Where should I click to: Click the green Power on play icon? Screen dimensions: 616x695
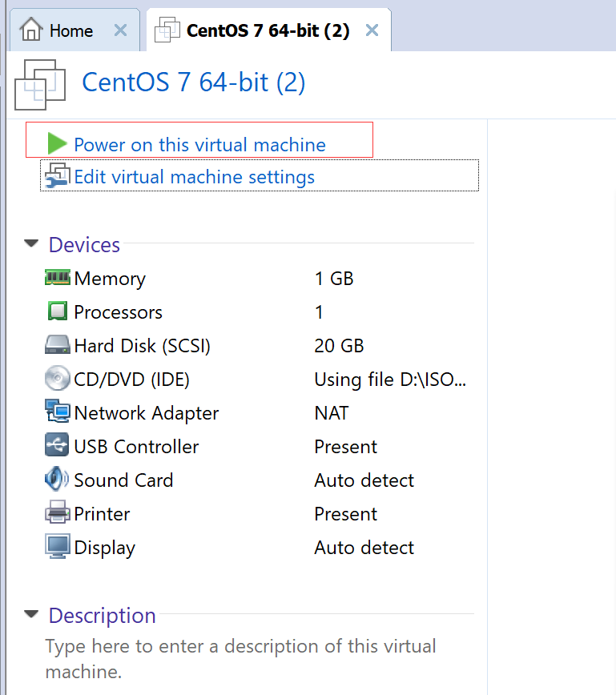[56, 144]
